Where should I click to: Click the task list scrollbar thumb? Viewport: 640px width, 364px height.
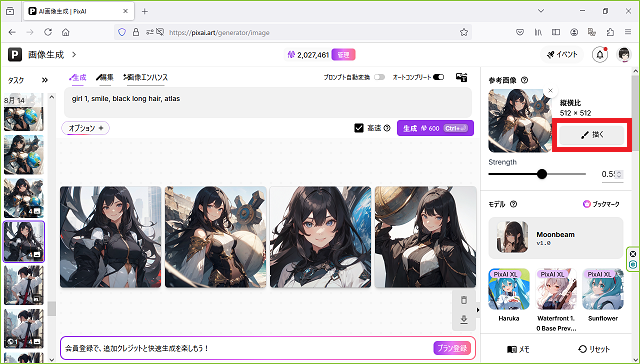coord(51,309)
